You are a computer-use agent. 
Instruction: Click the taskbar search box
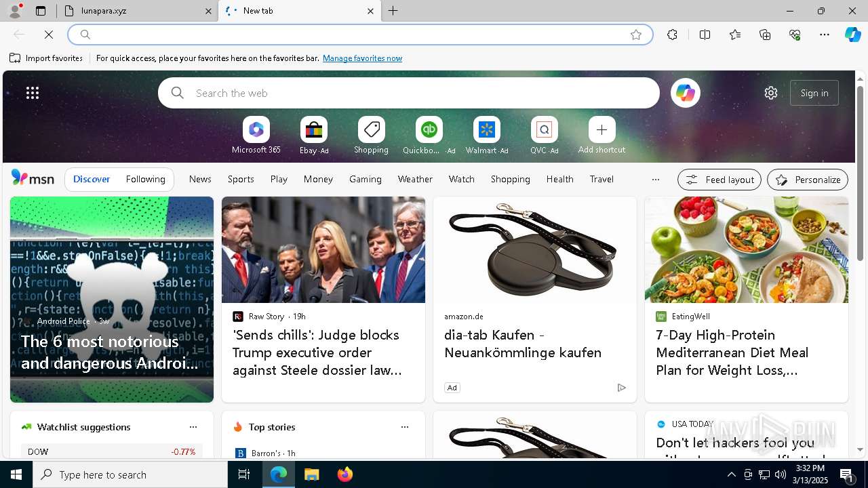click(130, 474)
